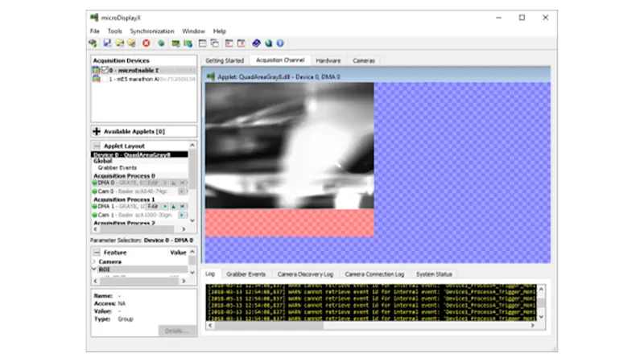Click the blue info icon in toolbar
The height and width of the screenshot is (362, 644).
point(280,43)
